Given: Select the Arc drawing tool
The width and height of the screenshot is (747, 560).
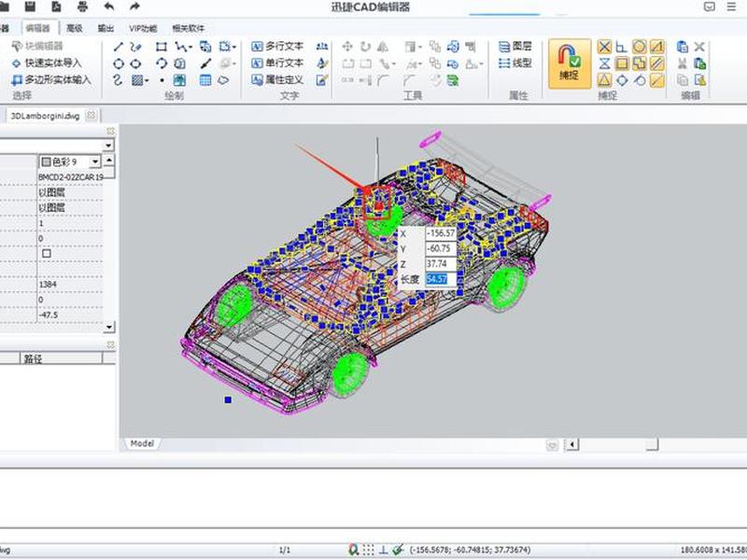Looking at the screenshot, I should pos(161,63).
